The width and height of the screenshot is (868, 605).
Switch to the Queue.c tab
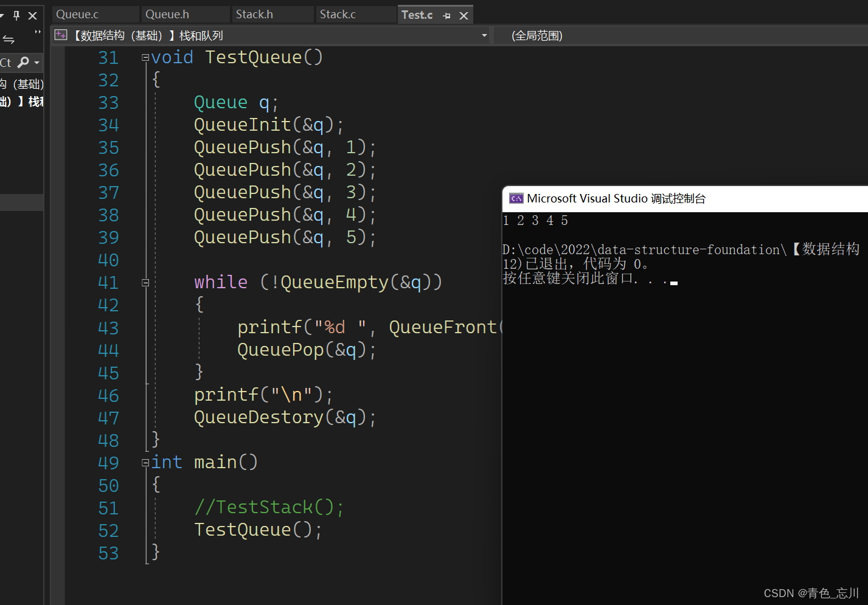tap(77, 15)
